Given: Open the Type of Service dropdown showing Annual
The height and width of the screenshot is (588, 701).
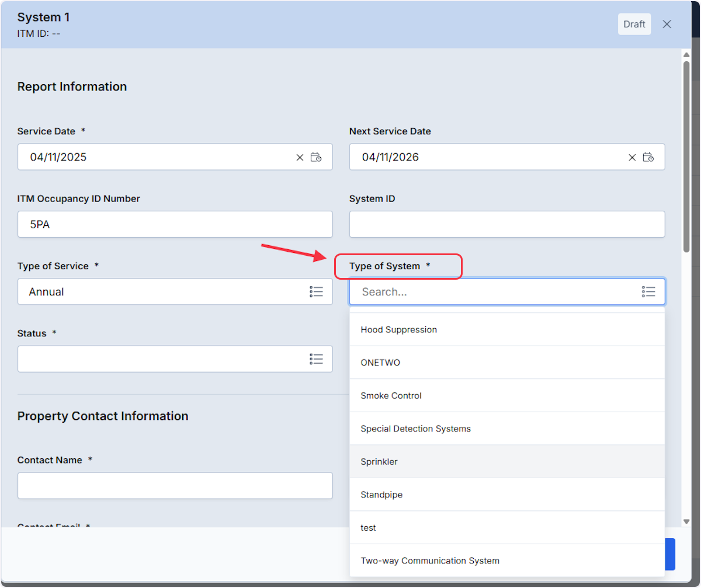Looking at the screenshot, I should pos(175,291).
